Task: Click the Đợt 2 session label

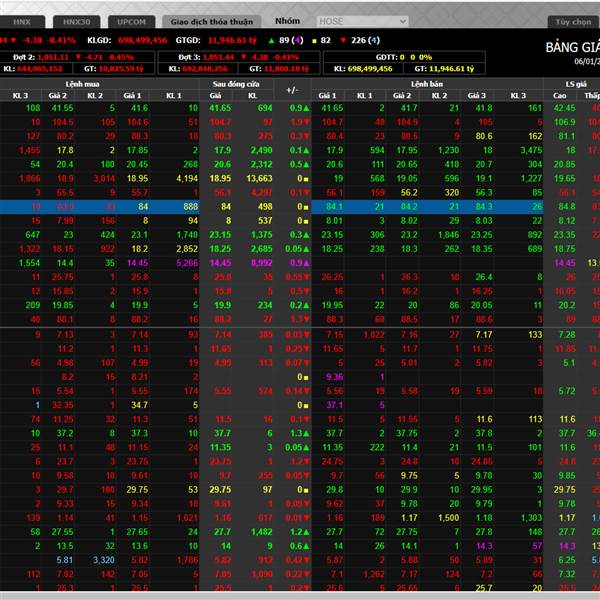Action: pos(24,57)
